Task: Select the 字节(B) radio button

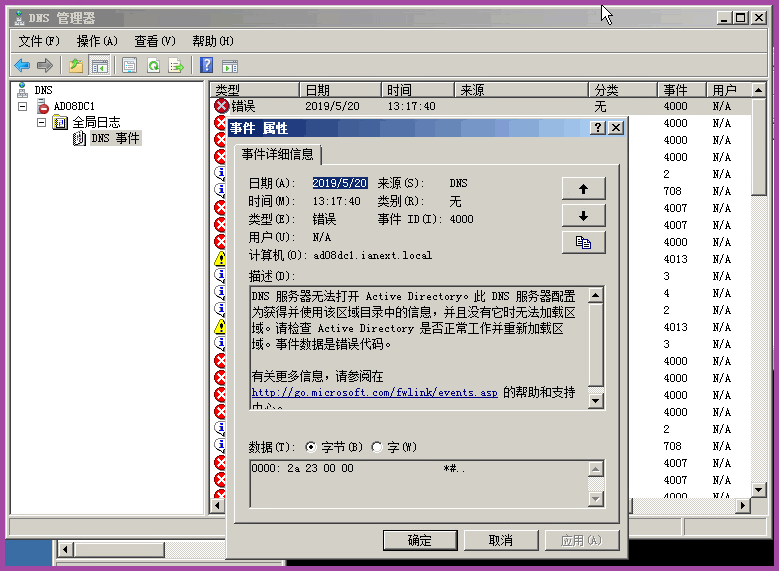Action: click(311, 447)
